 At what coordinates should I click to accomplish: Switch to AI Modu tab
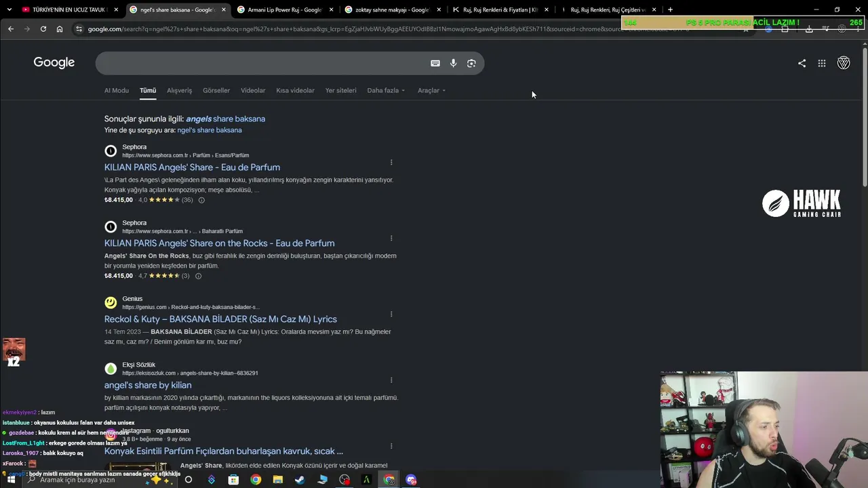(x=116, y=90)
